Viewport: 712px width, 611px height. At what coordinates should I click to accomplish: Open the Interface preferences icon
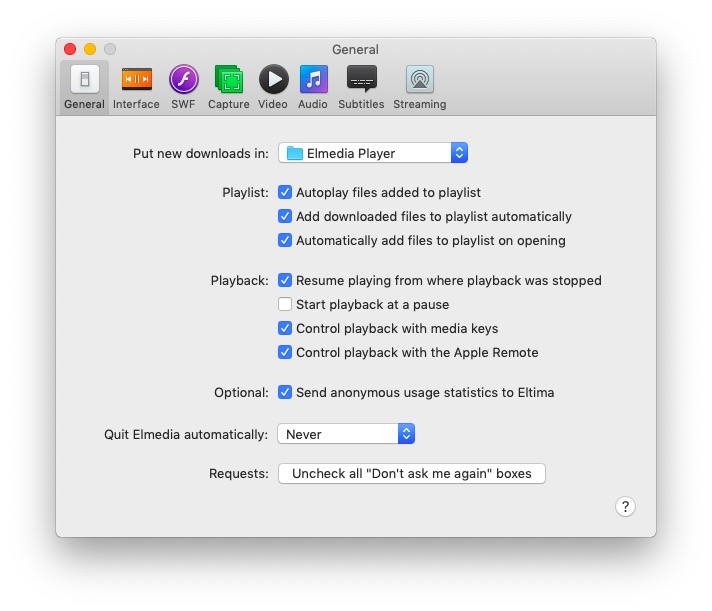(136, 79)
